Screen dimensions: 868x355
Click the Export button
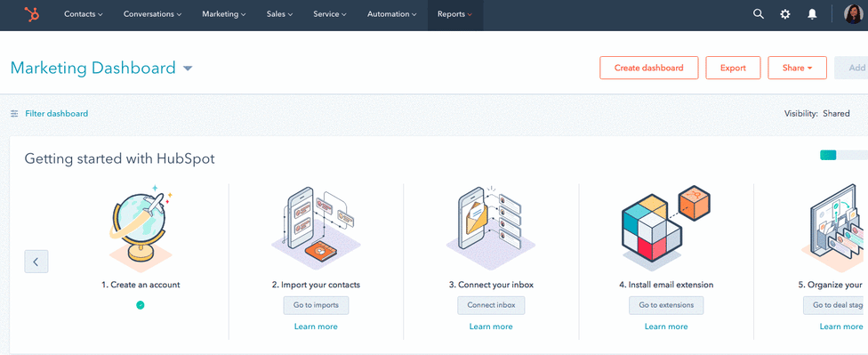(x=733, y=69)
